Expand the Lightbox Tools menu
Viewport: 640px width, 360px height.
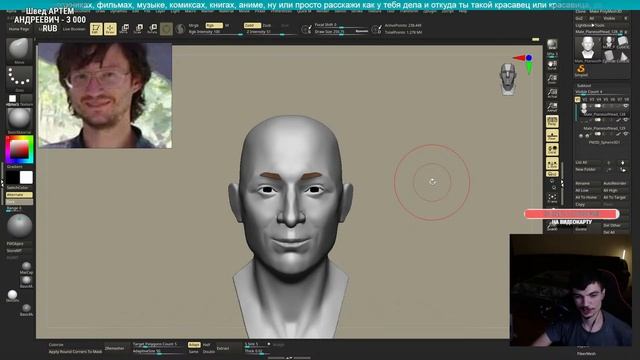point(589,25)
